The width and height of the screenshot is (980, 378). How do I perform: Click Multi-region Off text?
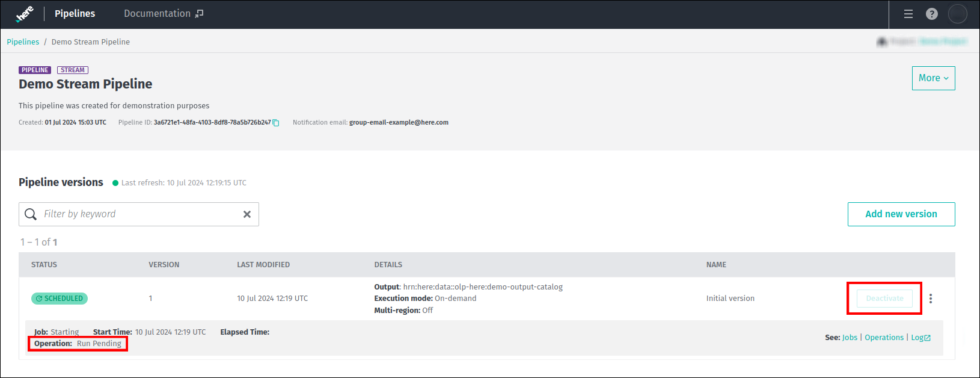403,311
